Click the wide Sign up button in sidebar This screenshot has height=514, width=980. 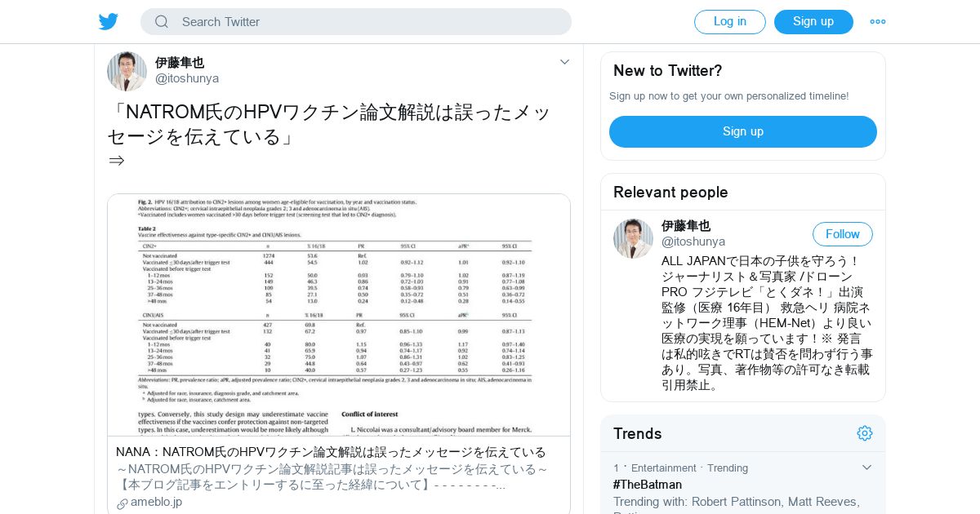743,131
